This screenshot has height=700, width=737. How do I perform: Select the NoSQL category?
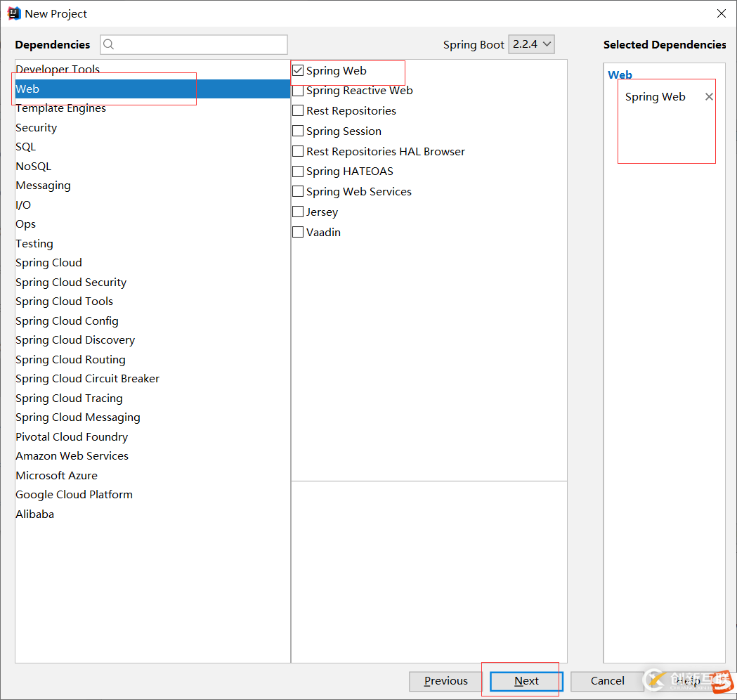tap(152, 166)
